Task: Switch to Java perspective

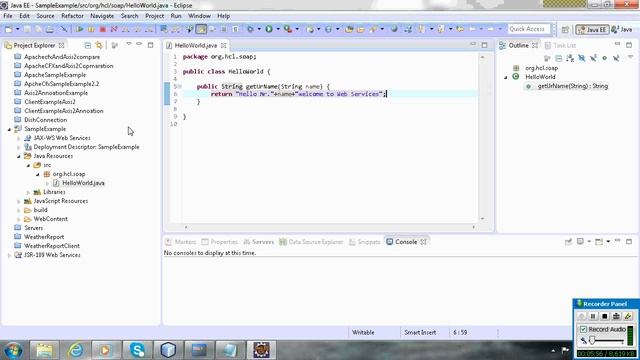Action: click(622, 29)
